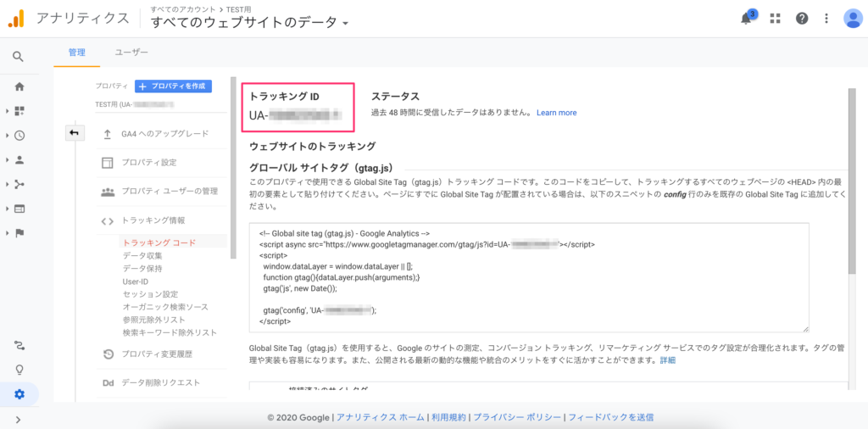Open the アナリティクス ホーム footer link
The height and width of the screenshot is (429, 868).
click(x=381, y=417)
